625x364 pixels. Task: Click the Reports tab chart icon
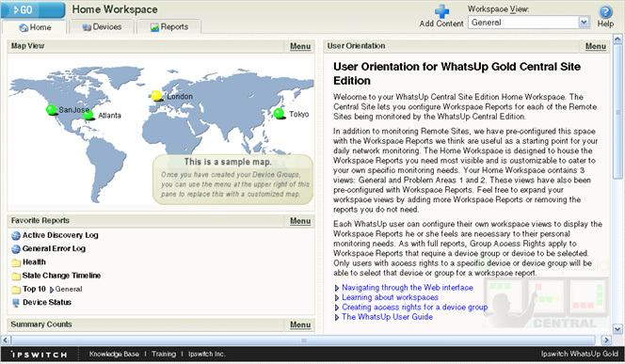click(x=154, y=27)
